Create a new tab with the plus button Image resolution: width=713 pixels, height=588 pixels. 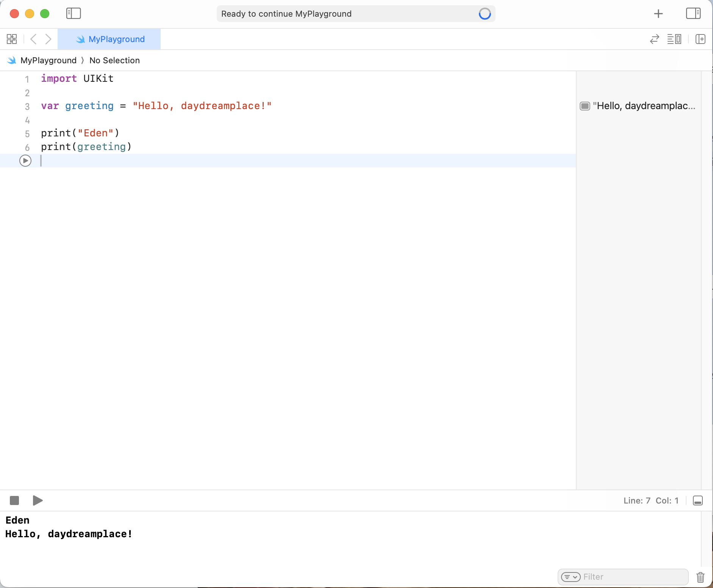[x=658, y=13]
